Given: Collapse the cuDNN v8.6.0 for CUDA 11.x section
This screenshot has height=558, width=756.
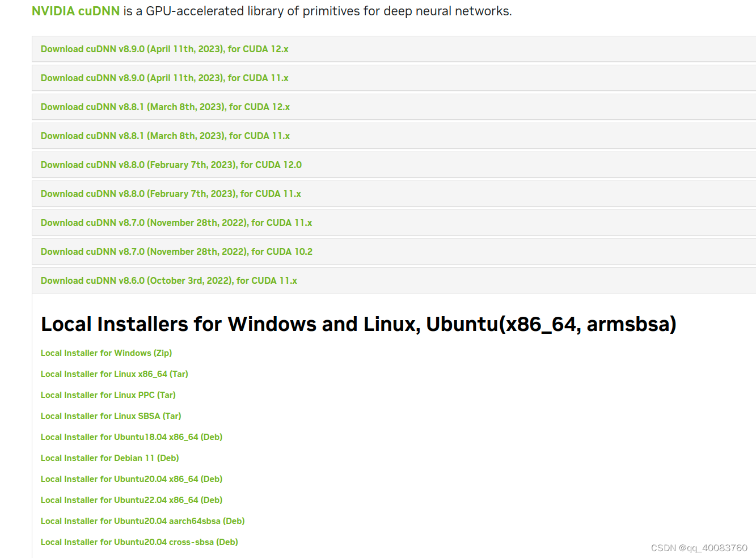Looking at the screenshot, I should point(168,280).
